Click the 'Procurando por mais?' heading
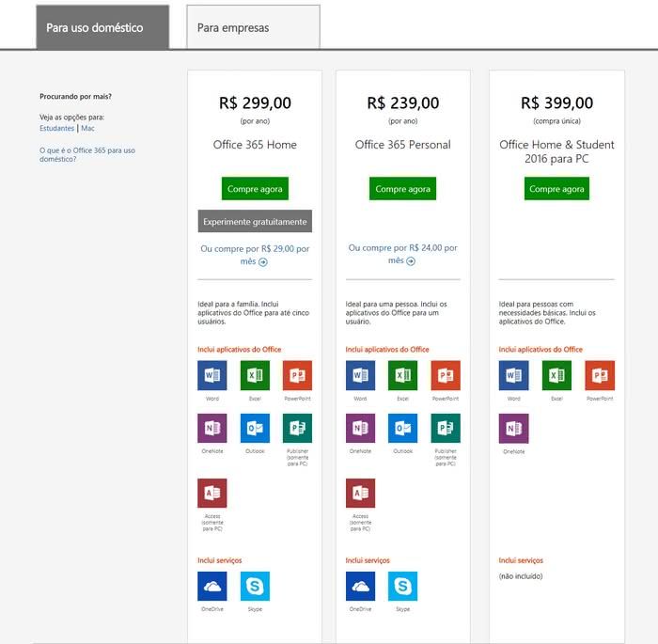 click(75, 96)
